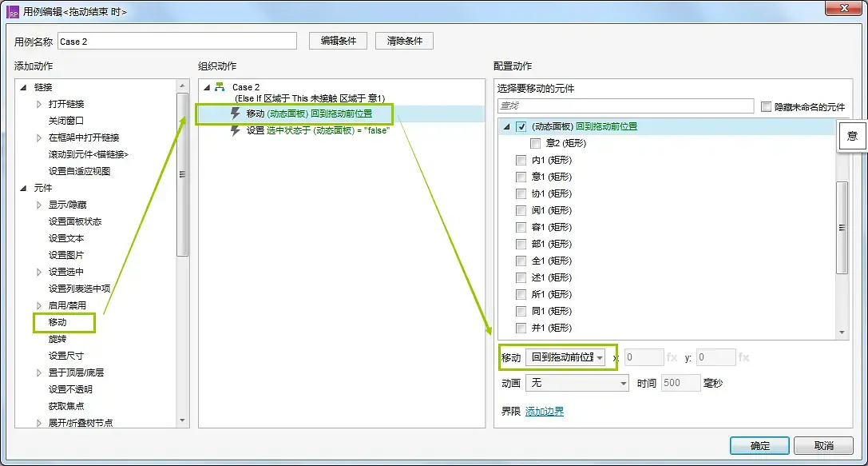Image resolution: width=868 pixels, height=466 pixels.
Task: Click the lightning icon beside 移动 action
Action: click(236, 114)
